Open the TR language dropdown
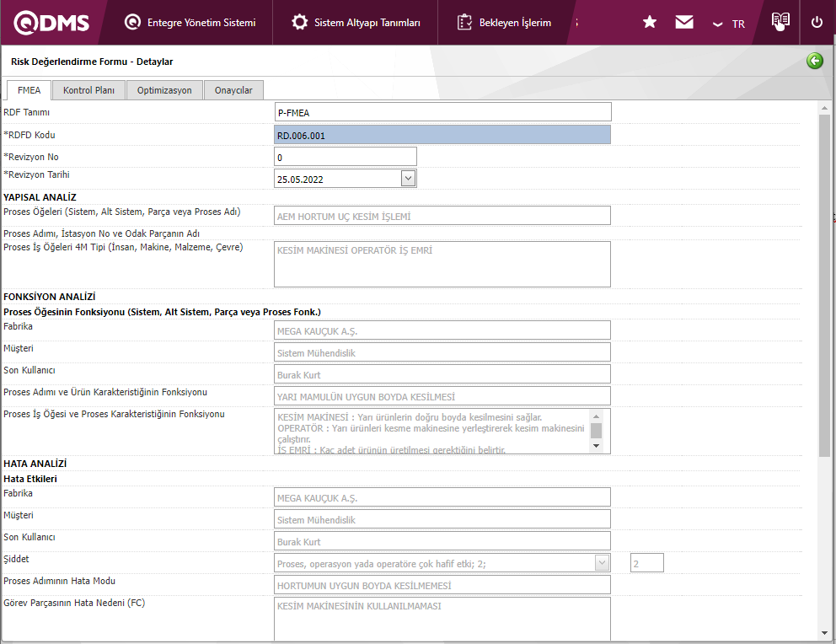The width and height of the screenshot is (836, 644). pos(729,24)
